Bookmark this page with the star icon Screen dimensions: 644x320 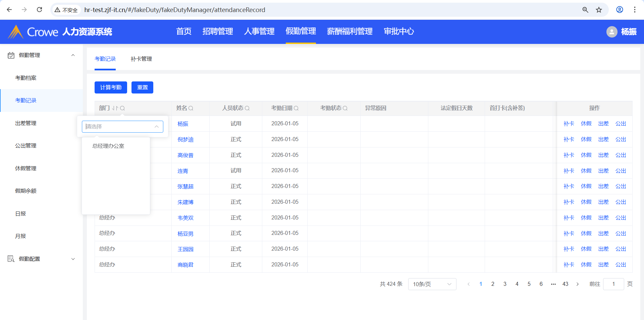coord(599,10)
